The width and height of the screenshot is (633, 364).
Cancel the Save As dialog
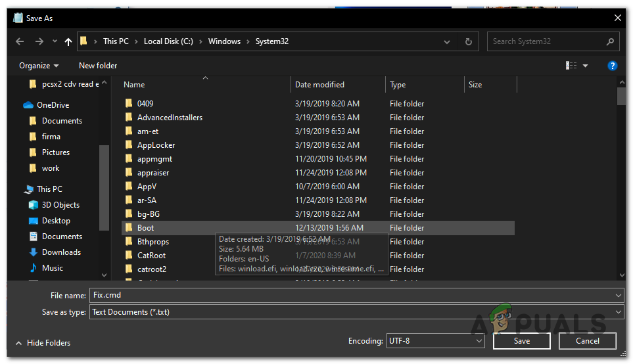point(588,341)
